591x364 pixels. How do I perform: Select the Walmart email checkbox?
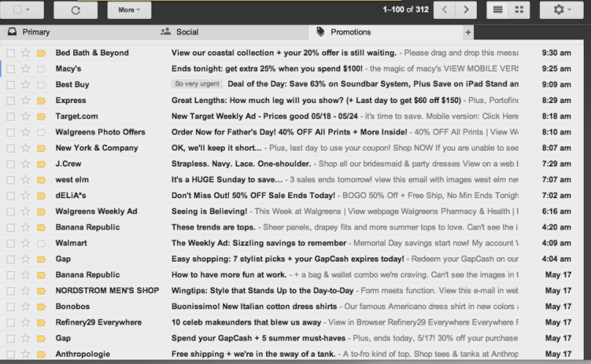pyautogui.click(x=10, y=243)
